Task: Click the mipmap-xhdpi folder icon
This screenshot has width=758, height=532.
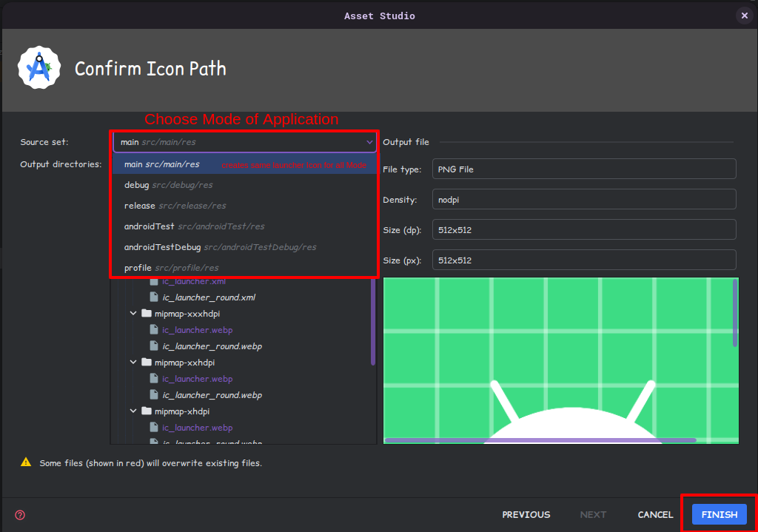Action: pos(147,411)
